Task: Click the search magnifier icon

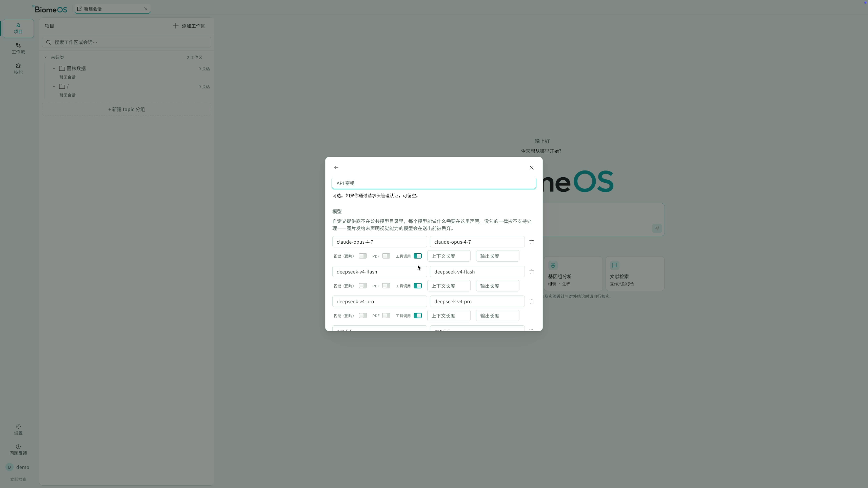Action: tap(48, 42)
